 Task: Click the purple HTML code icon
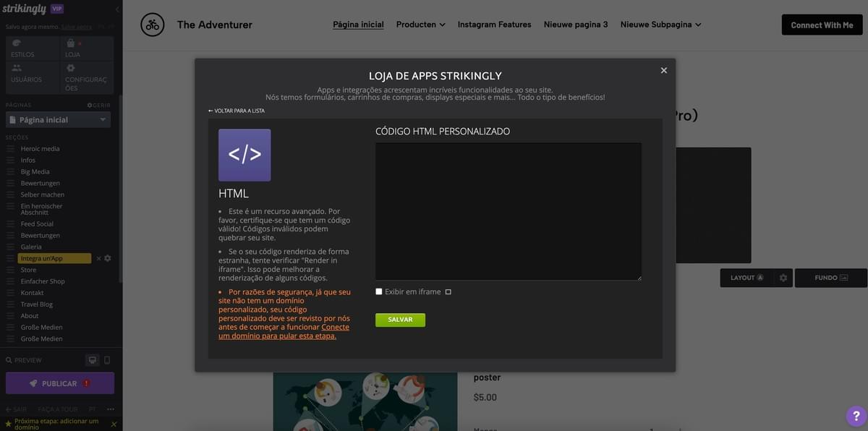tap(244, 155)
